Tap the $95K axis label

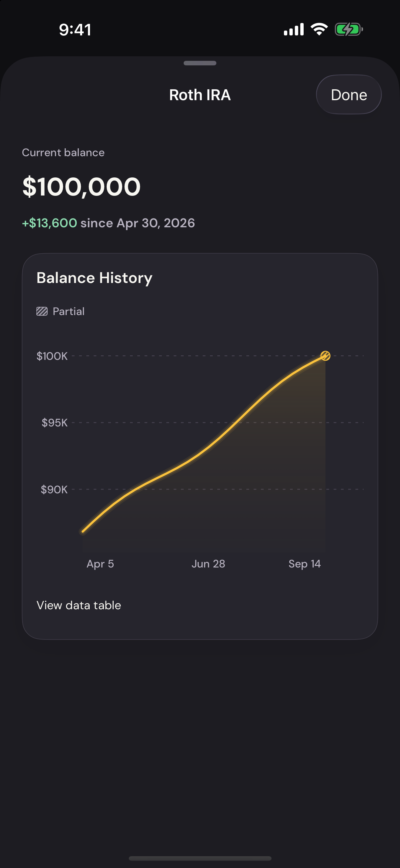click(55, 422)
